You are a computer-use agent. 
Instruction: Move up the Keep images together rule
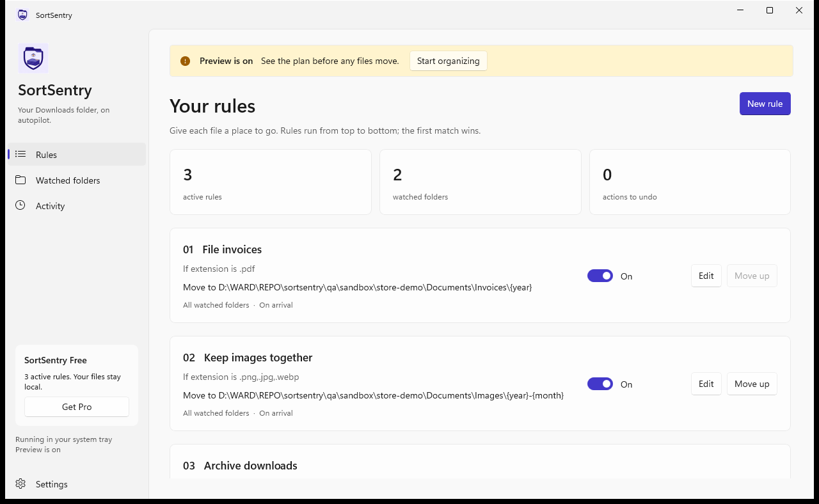pyautogui.click(x=752, y=384)
